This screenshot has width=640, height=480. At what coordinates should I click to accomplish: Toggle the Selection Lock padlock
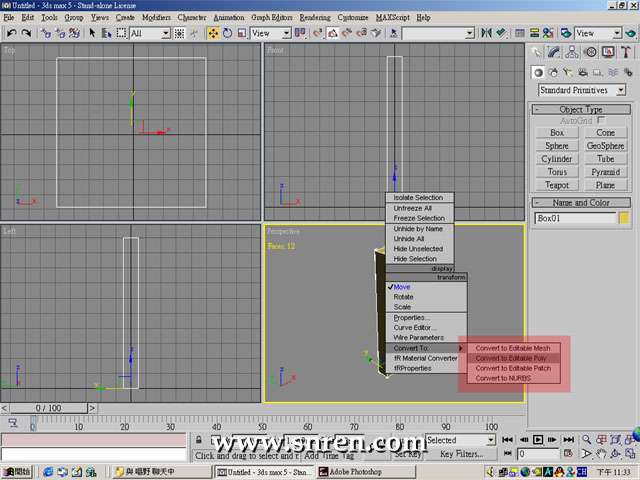pyautogui.click(x=198, y=440)
